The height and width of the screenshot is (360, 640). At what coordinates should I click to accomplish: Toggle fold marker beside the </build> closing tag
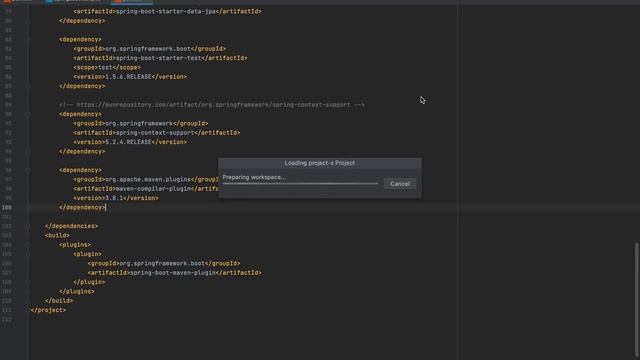(x=28, y=301)
